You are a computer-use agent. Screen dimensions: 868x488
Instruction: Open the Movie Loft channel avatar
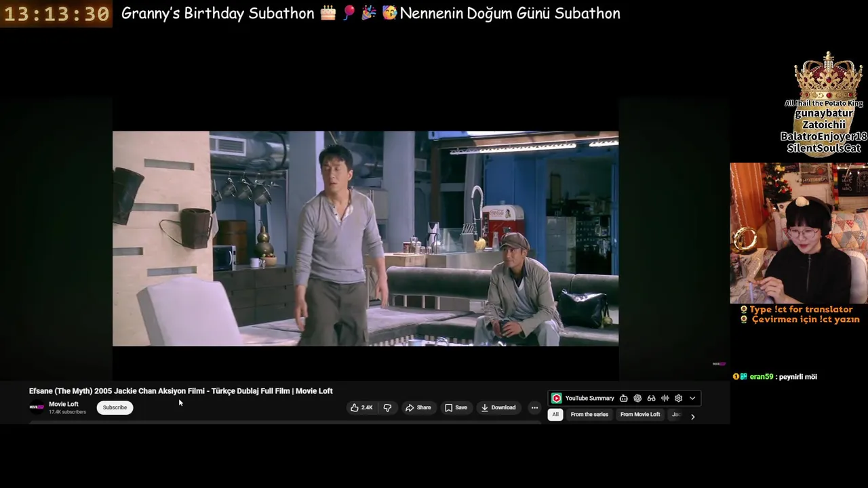(x=36, y=407)
